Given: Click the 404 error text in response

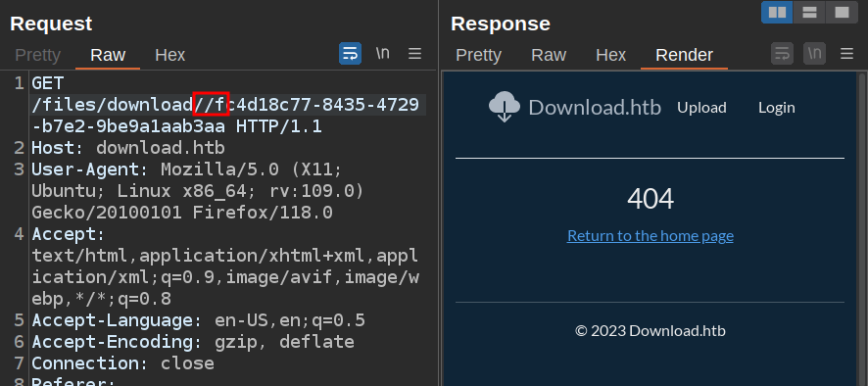Looking at the screenshot, I should point(651,199).
